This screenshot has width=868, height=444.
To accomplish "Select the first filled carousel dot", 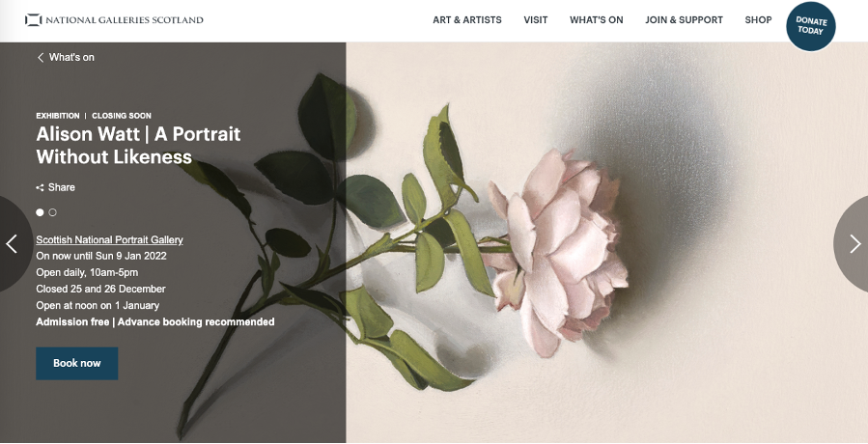I will point(40,212).
